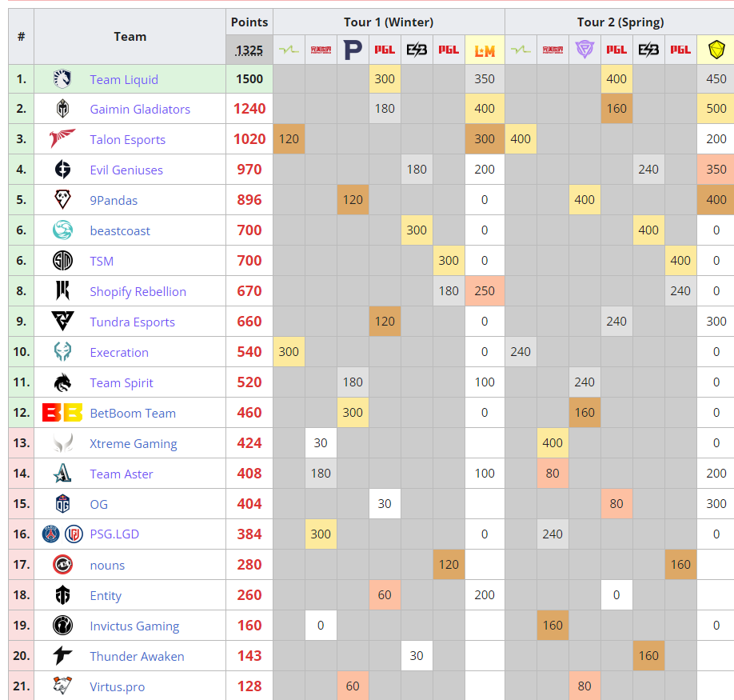Click the Gaimin Gladiators logo
This screenshot has height=700, width=734.
click(62, 109)
